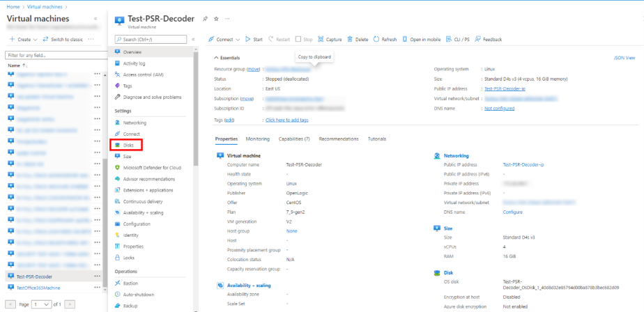Click Microsoft Defender for Cloud shield icon
Viewport: 644px width, 312px height.
click(x=118, y=168)
